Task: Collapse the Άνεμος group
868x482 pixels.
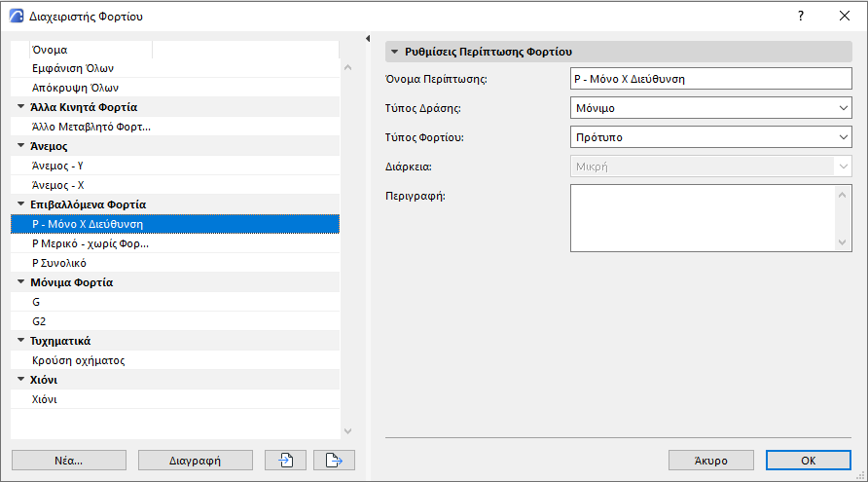Action: 20,146
